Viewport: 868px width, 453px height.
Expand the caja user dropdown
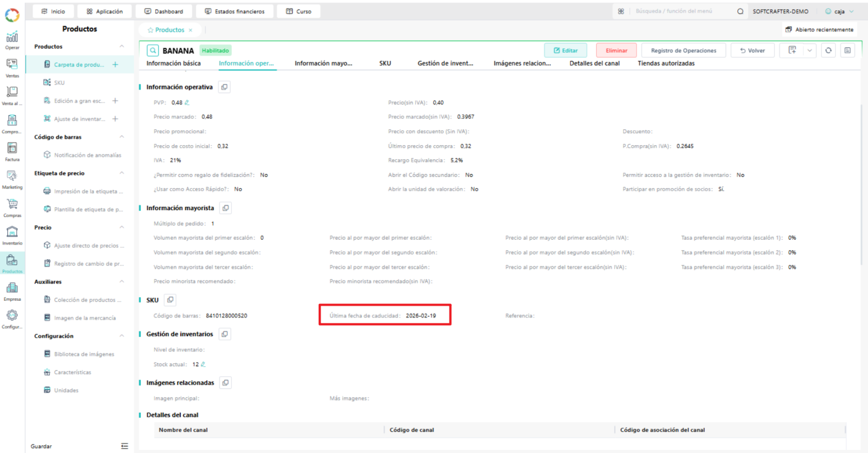pyautogui.click(x=840, y=11)
